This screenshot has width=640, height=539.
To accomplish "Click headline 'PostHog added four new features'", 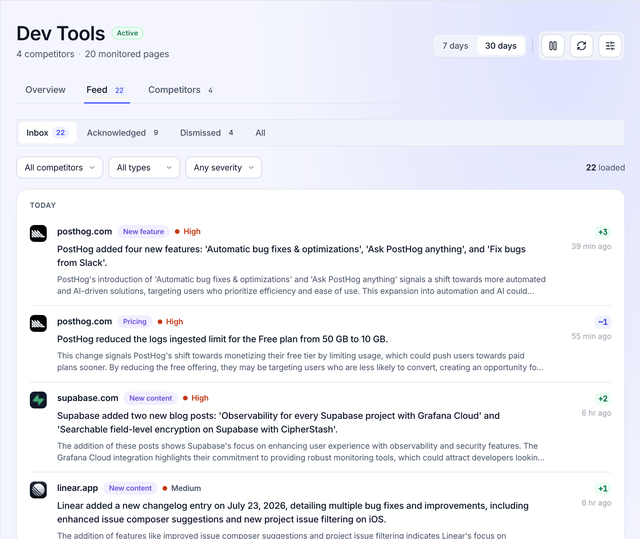I will (x=291, y=256).
